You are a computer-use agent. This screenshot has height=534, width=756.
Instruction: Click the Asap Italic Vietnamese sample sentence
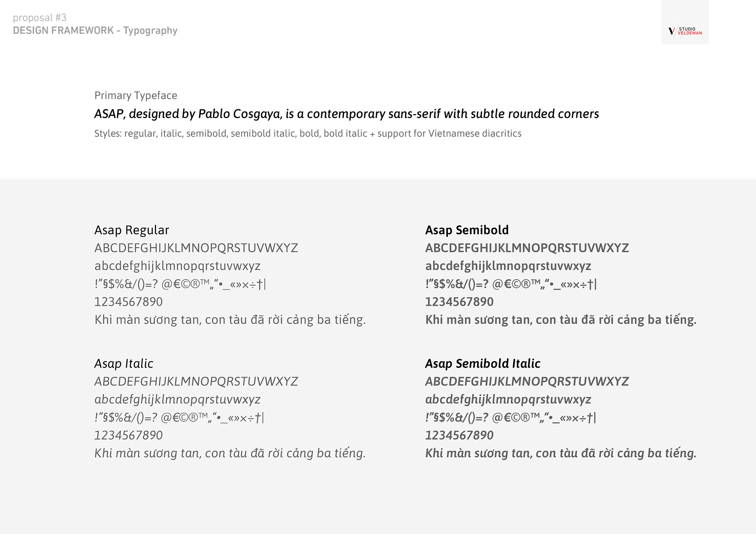pyautogui.click(x=230, y=453)
